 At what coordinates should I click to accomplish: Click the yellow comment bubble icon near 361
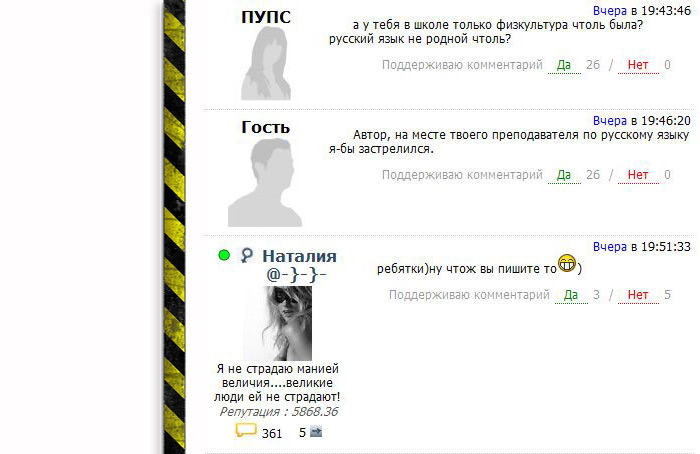point(246,430)
